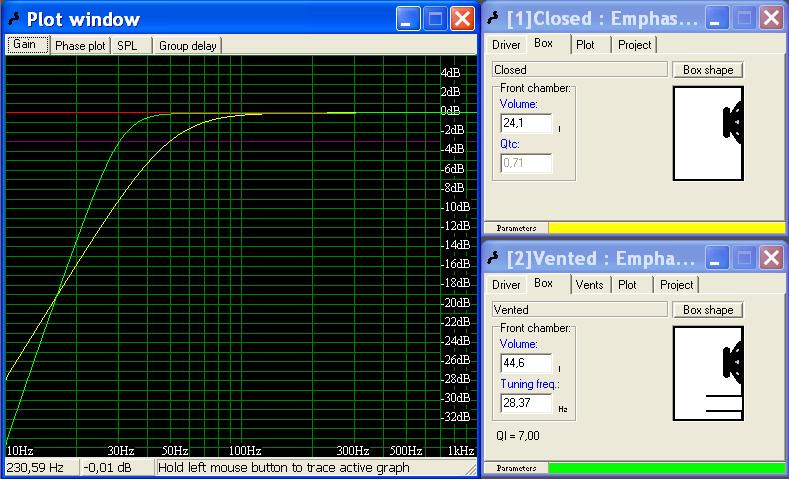
Task: Close the [2]Vented window
Action: [x=771, y=258]
